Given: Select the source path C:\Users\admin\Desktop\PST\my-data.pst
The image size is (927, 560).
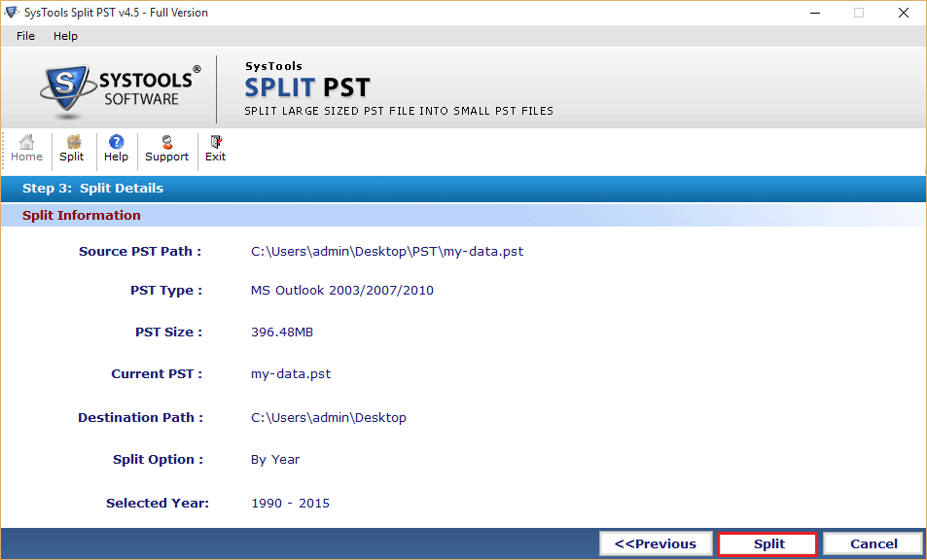Looking at the screenshot, I should (x=387, y=252).
